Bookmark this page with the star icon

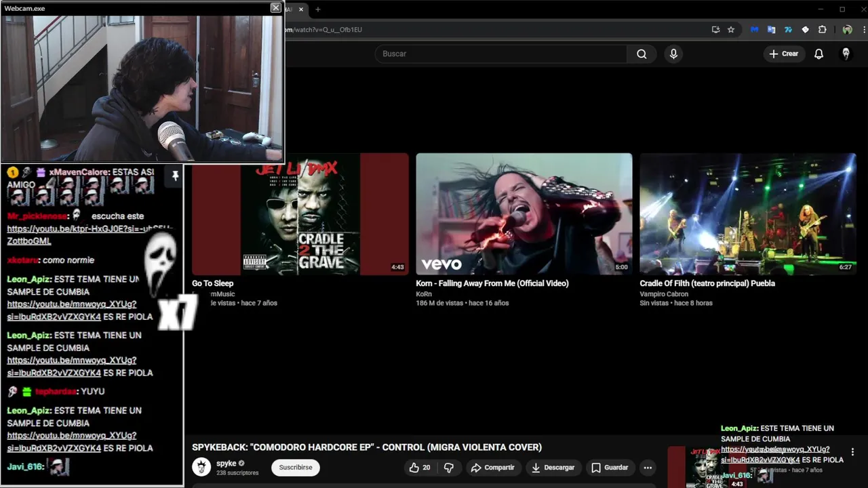pyautogui.click(x=731, y=30)
